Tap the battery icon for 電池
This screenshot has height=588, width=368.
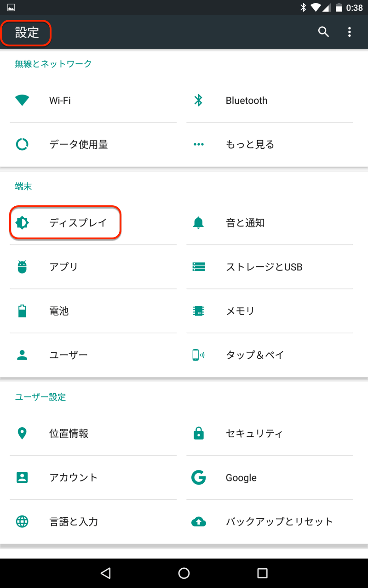[x=22, y=311]
